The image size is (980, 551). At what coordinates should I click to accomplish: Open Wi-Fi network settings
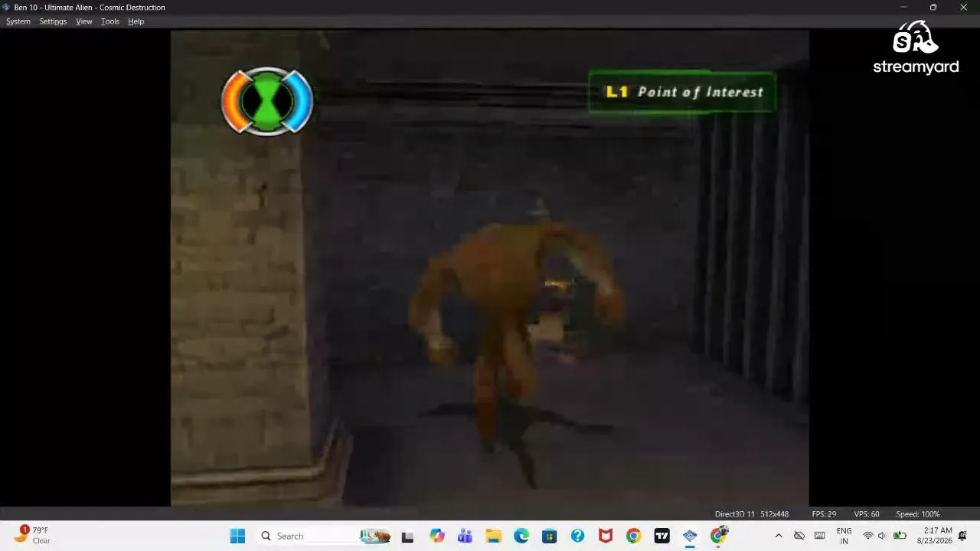[x=868, y=536]
